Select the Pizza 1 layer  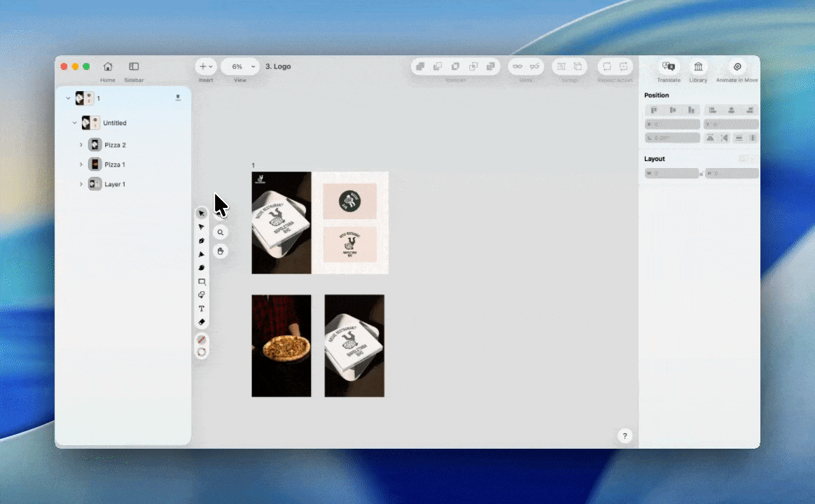click(x=115, y=164)
